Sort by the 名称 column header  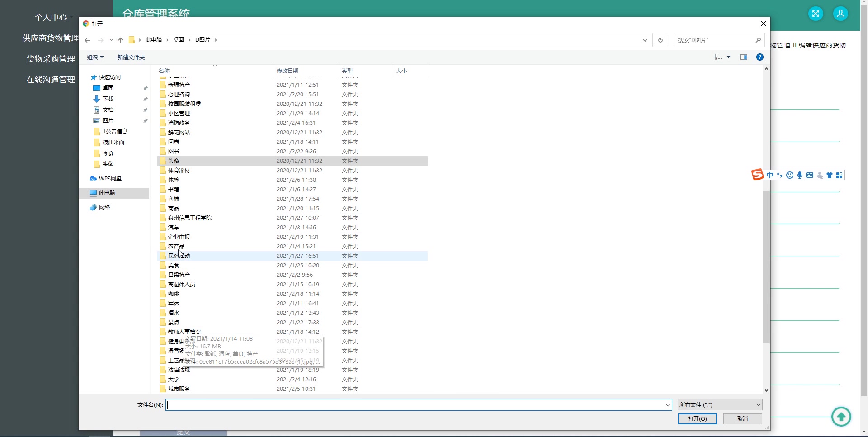(x=215, y=71)
